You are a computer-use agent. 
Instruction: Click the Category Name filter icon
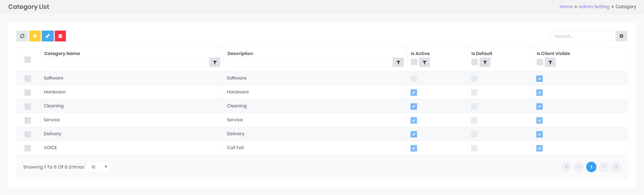tap(214, 63)
